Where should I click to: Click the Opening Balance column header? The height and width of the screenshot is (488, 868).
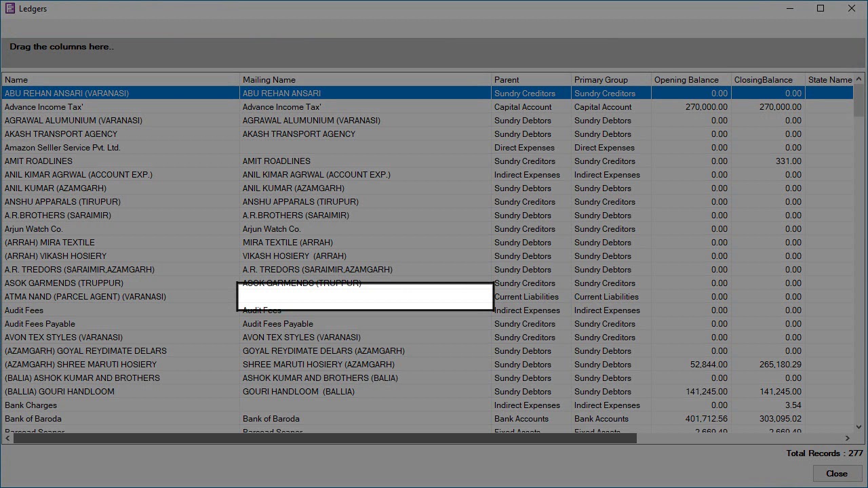[x=691, y=79]
